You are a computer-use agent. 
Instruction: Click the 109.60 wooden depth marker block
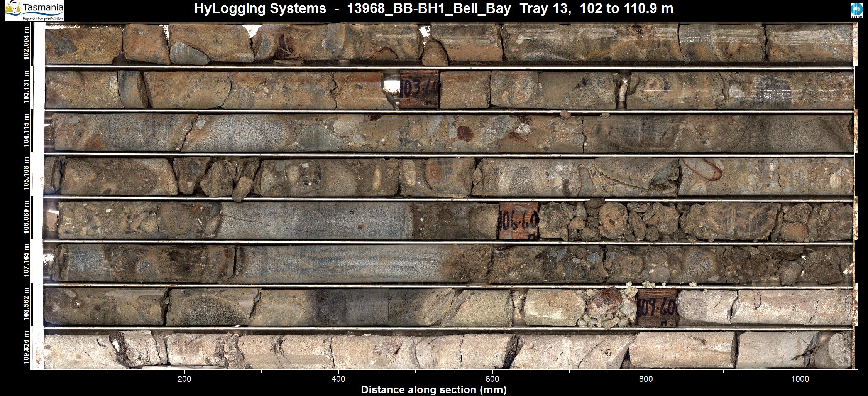[657, 308]
